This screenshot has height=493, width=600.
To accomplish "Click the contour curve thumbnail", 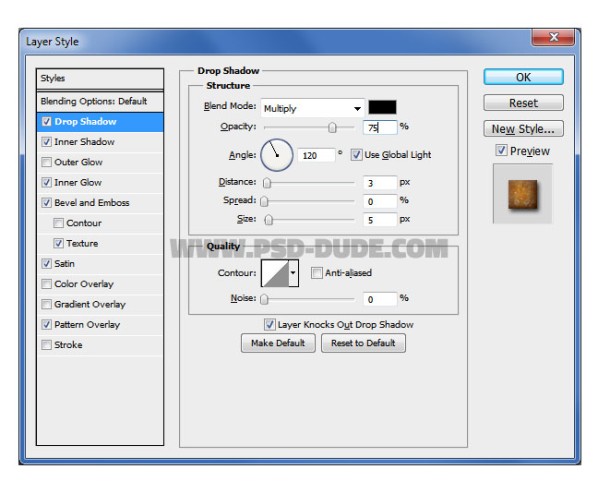I will (x=275, y=273).
